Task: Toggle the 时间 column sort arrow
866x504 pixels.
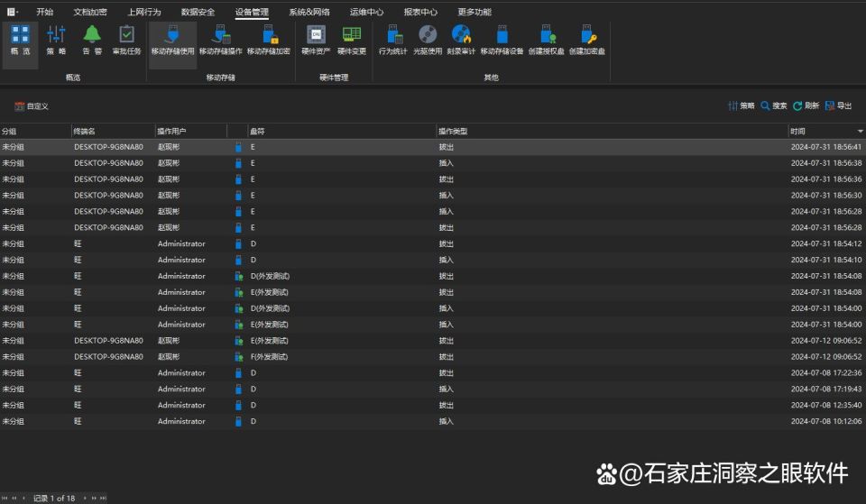Action: [x=860, y=132]
